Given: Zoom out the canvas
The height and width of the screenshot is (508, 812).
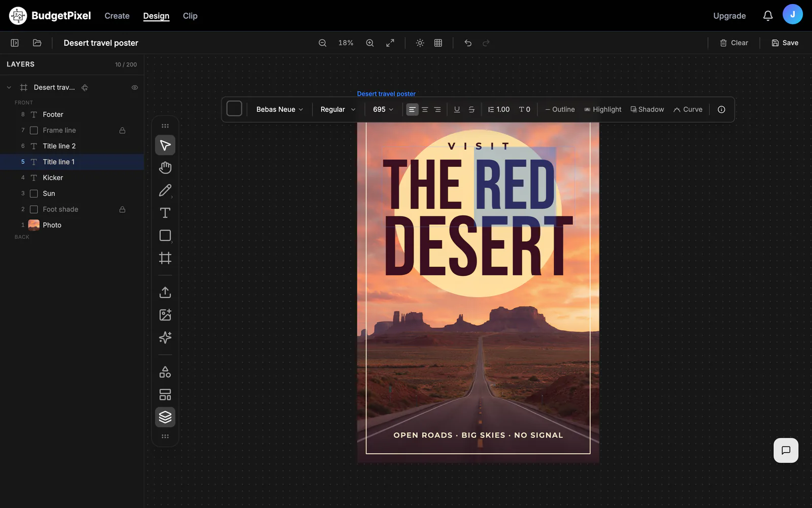Looking at the screenshot, I should [x=322, y=43].
